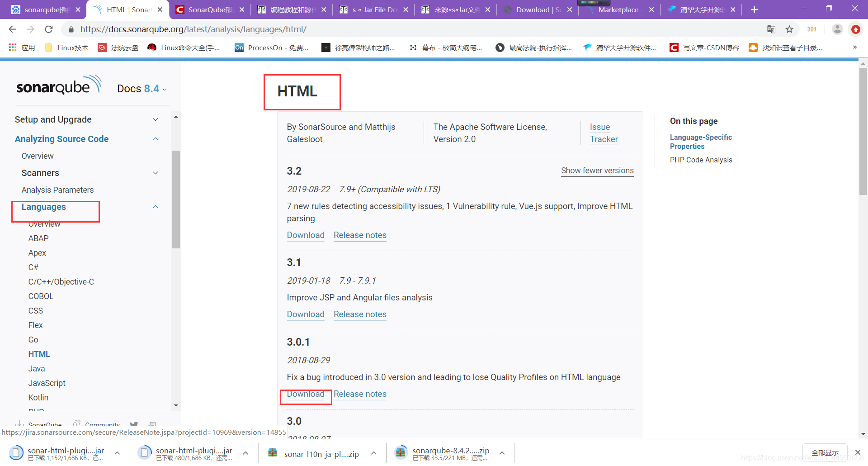
Task: Open 写文章-CSDN博客 bookmark
Action: pyautogui.click(x=704, y=48)
